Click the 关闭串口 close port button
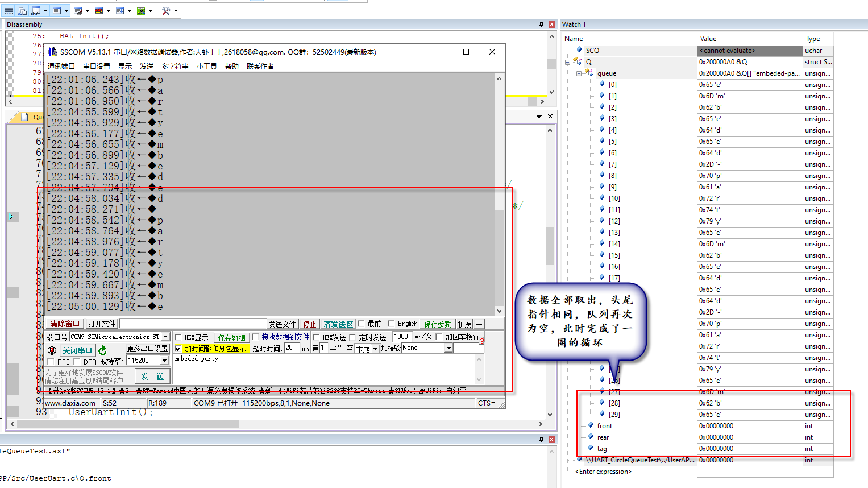The width and height of the screenshot is (868, 488). 77,350
